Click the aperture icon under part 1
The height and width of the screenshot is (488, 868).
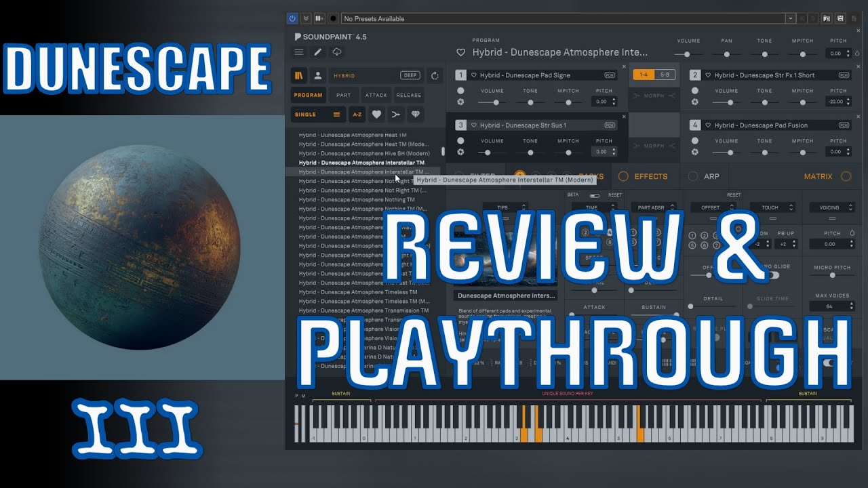click(460, 102)
